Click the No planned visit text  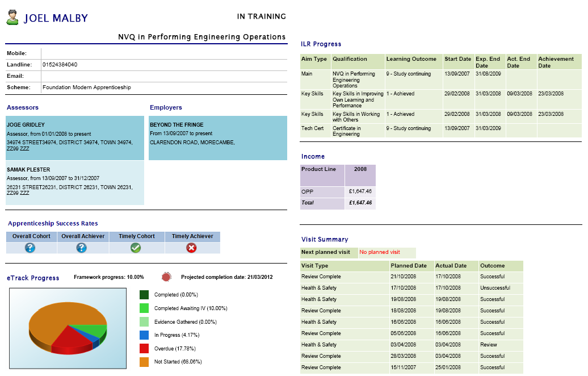pos(380,252)
